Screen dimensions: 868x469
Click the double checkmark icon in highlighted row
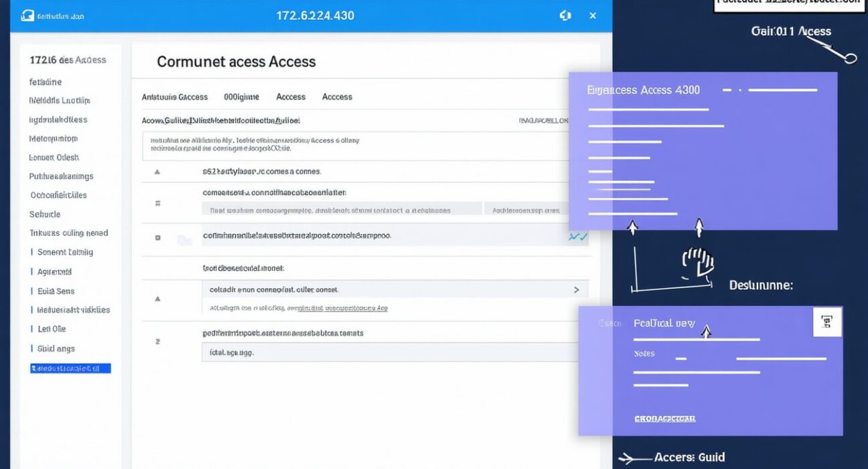[x=577, y=237]
